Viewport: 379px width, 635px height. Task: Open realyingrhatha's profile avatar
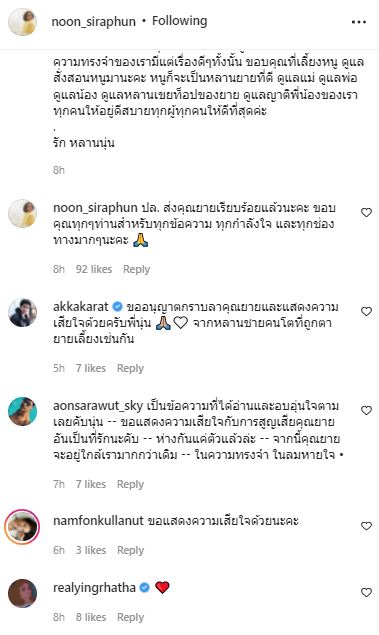click(23, 593)
